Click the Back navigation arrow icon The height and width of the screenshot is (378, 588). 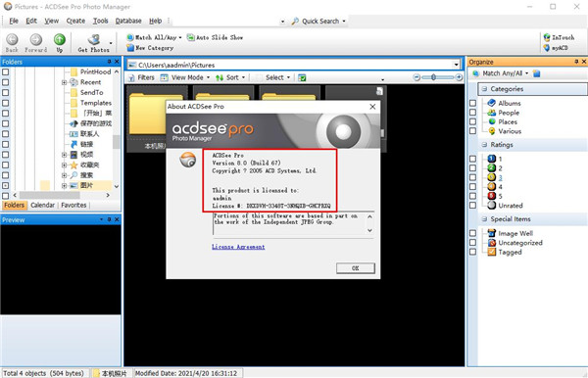point(12,39)
